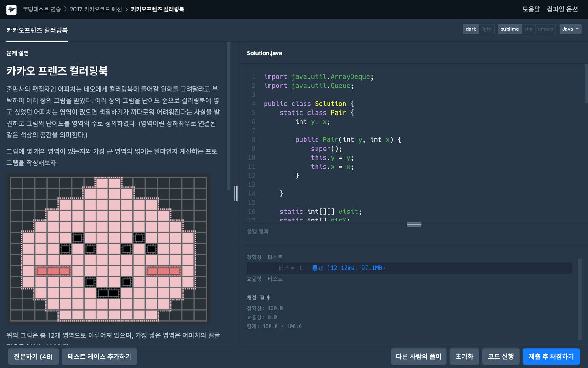The height and width of the screenshot is (368, 588).
Task: Click the result panel scrollbar
Action: click(x=580, y=299)
